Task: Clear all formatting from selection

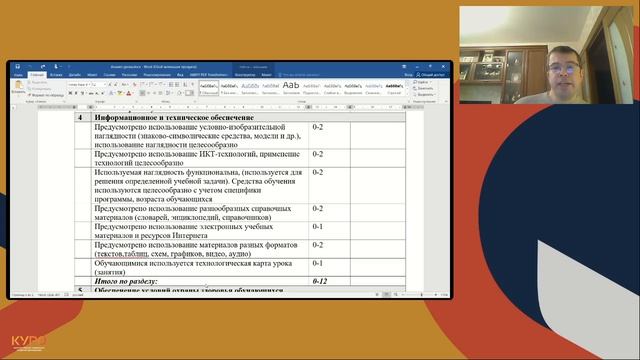Action: coord(134,84)
